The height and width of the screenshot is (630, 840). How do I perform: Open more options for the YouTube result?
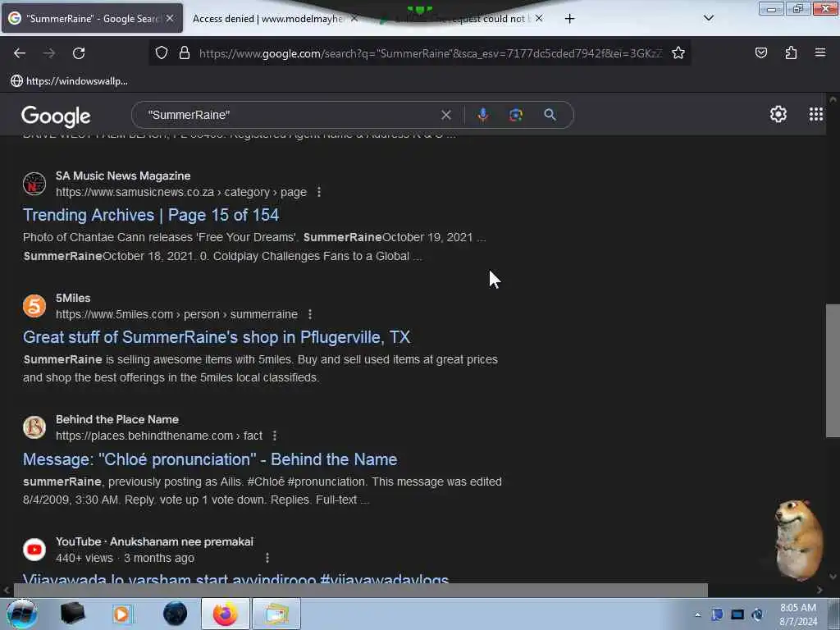tap(267, 558)
